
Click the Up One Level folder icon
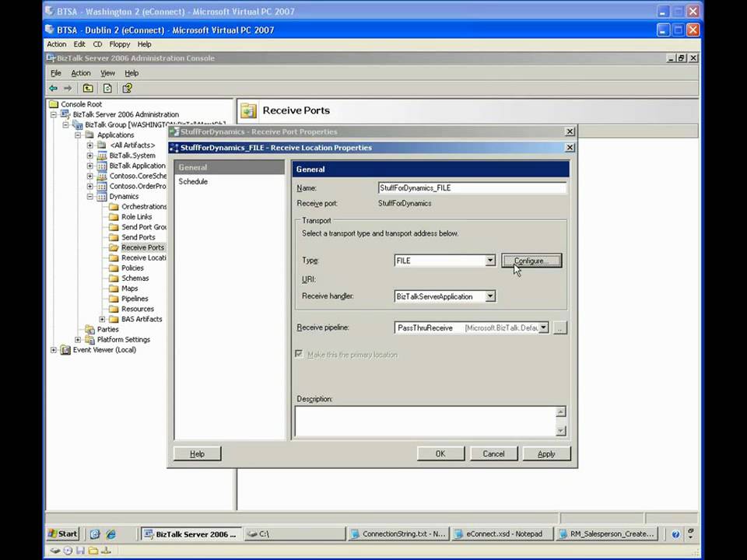(x=88, y=88)
